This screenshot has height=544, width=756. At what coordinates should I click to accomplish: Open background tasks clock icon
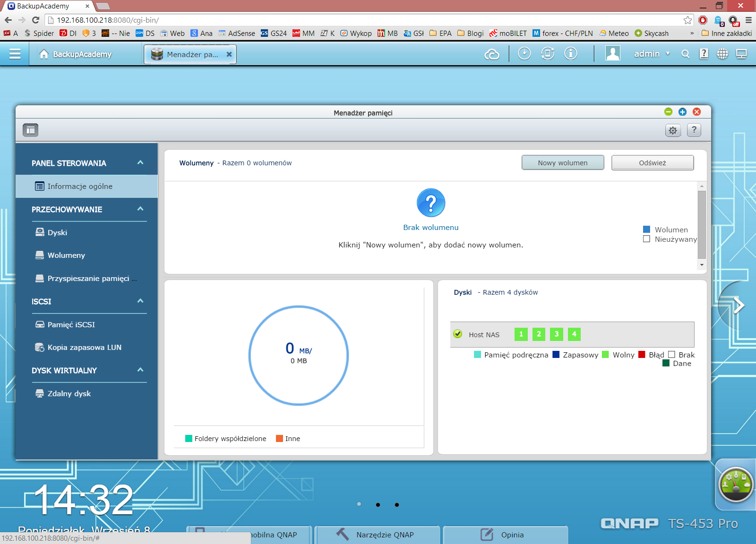524,54
